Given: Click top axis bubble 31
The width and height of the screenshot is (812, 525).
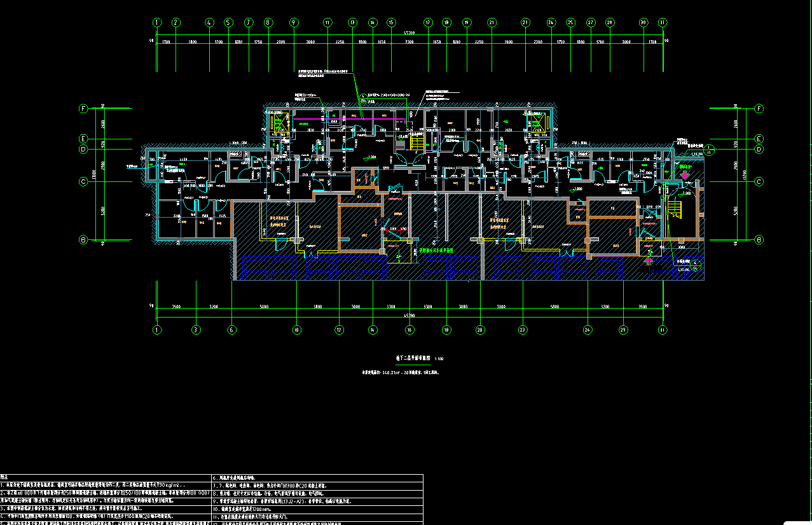Looking at the screenshot, I should click(663, 22).
